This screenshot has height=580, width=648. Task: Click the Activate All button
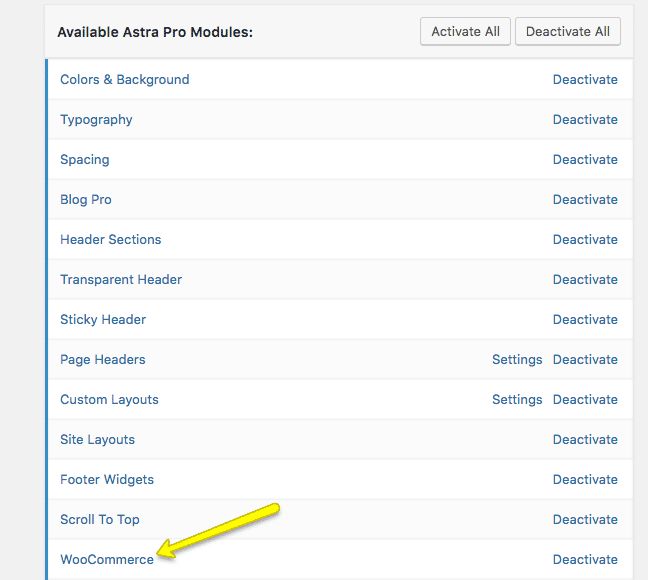pos(465,31)
